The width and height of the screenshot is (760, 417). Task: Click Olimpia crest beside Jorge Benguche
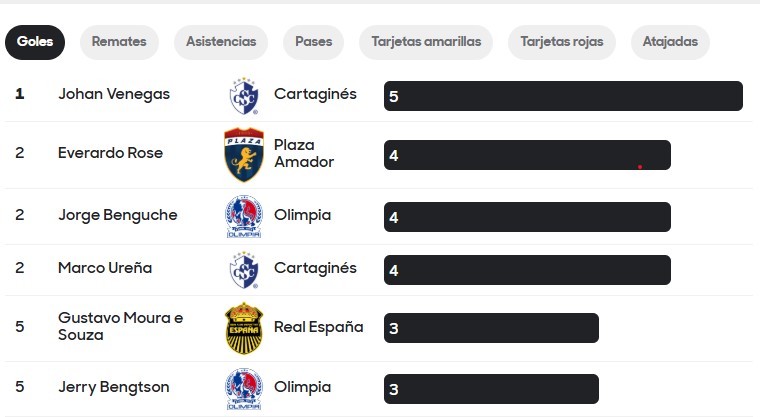click(x=244, y=216)
